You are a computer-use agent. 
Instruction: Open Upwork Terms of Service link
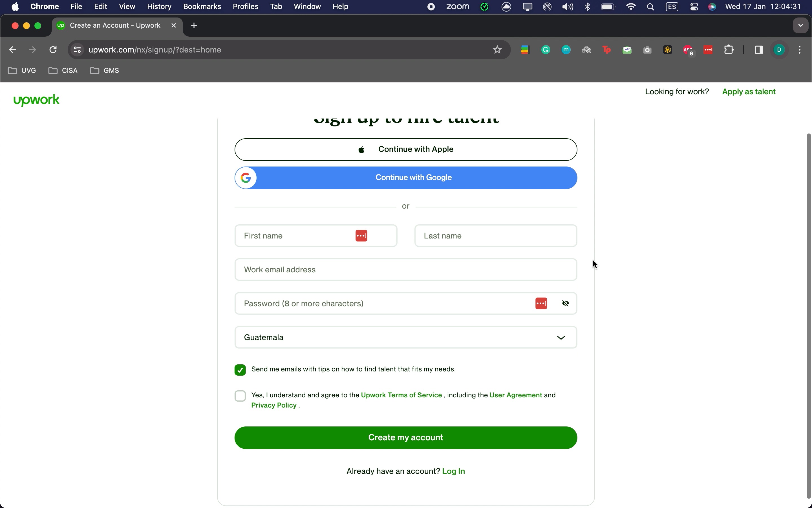click(x=401, y=395)
